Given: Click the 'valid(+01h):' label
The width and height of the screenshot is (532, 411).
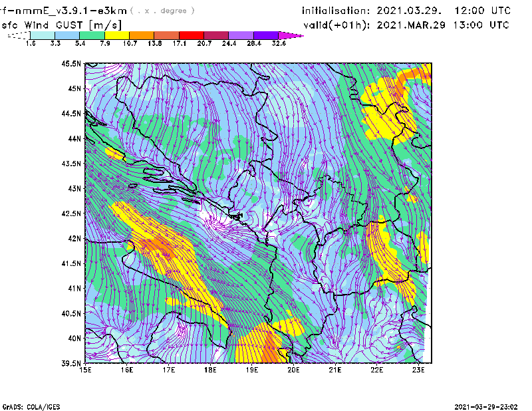Looking at the screenshot, I should coord(336,25).
